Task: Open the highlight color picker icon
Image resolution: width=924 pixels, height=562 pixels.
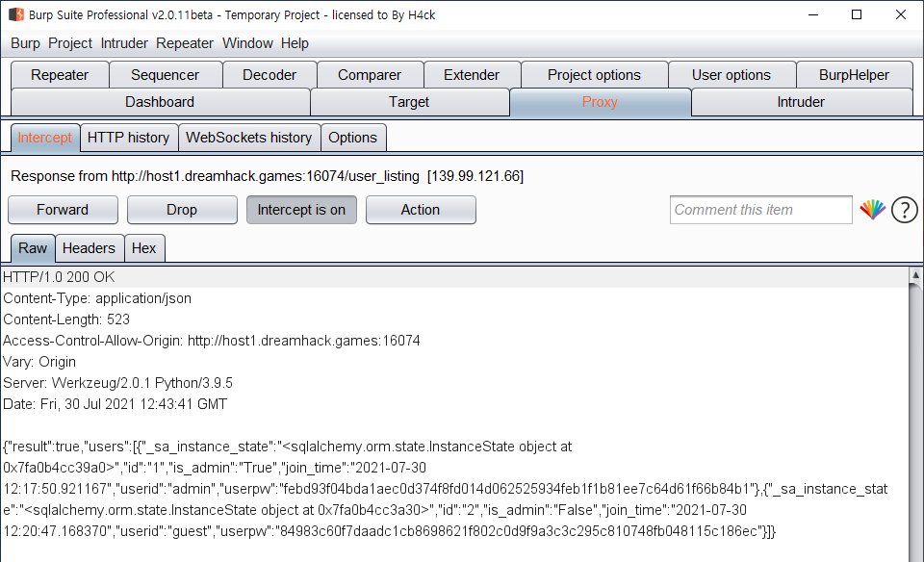Action: click(872, 210)
